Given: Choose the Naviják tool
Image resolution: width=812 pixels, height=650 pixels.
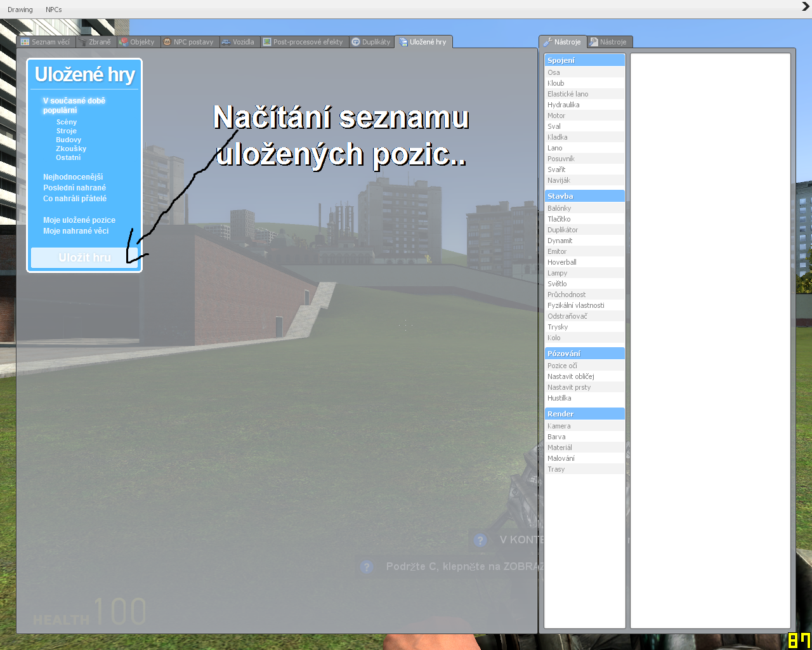Looking at the screenshot, I should [x=585, y=180].
